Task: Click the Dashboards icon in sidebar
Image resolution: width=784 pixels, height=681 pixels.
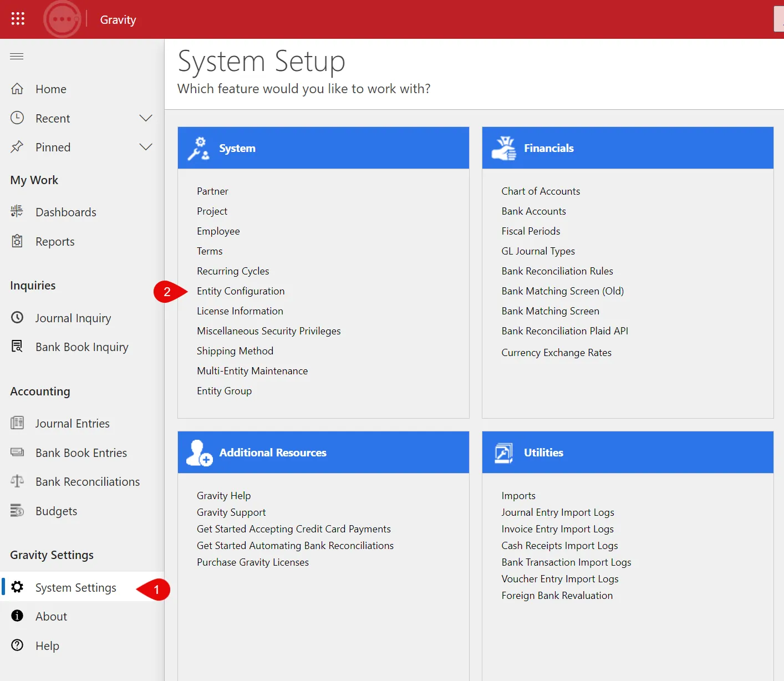Action: point(17,211)
